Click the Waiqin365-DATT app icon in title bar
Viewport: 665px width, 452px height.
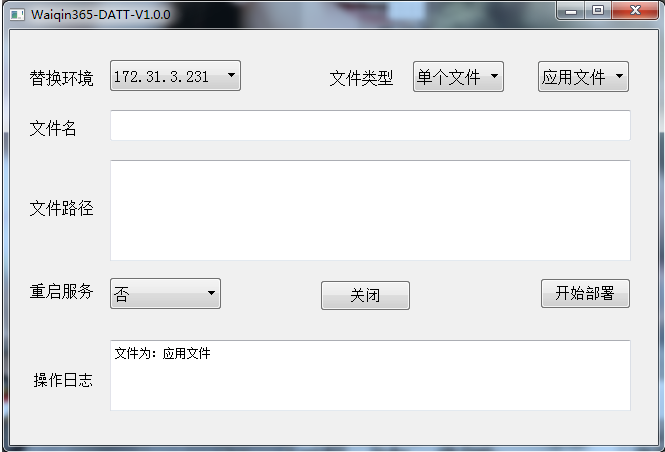(x=17, y=15)
